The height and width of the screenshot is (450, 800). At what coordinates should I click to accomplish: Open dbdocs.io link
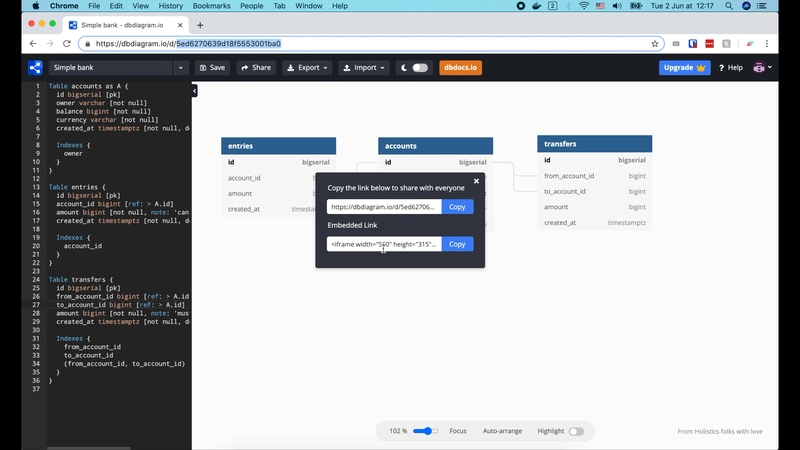click(460, 67)
